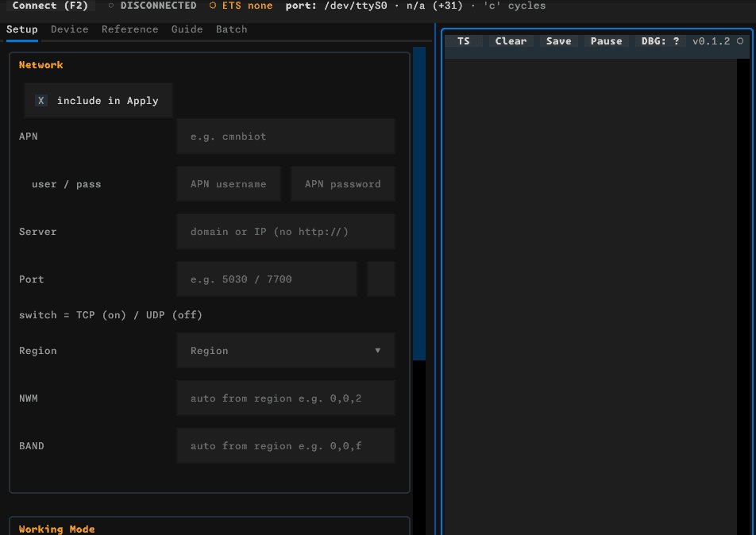Image resolution: width=756 pixels, height=535 pixels.
Task: Open the Device tab
Action: point(69,29)
